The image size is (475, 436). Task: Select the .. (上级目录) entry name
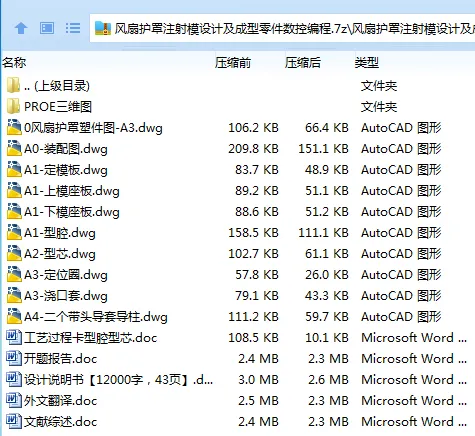pyautogui.click(x=57, y=86)
